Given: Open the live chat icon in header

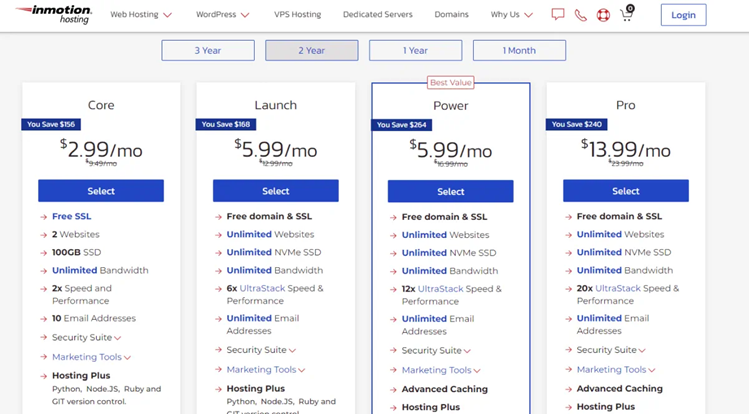Looking at the screenshot, I should pyautogui.click(x=557, y=15).
